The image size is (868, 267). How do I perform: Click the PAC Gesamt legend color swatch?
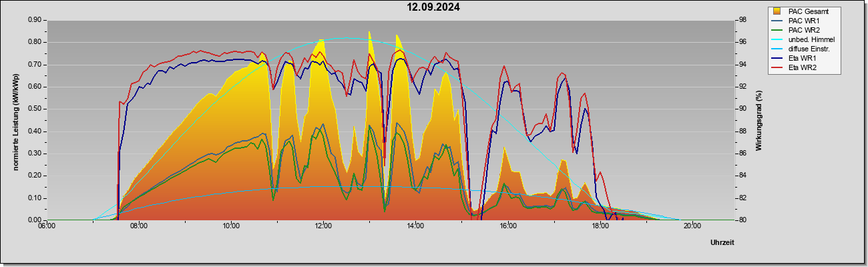pos(778,11)
